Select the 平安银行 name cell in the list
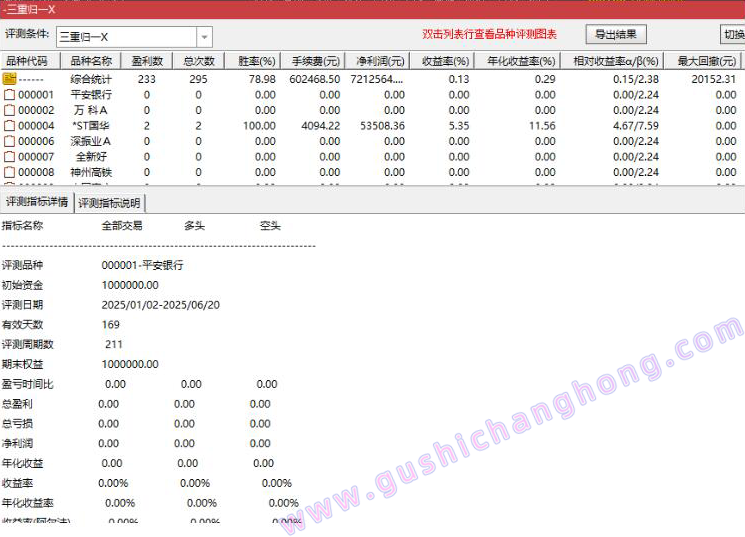The height and width of the screenshot is (537, 745). [x=91, y=95]
